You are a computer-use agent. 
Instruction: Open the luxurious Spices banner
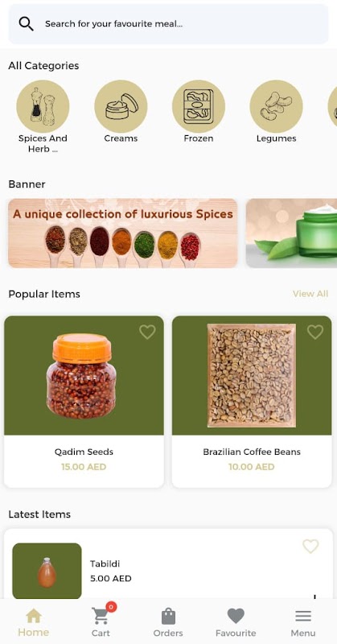tap(123, 233)
